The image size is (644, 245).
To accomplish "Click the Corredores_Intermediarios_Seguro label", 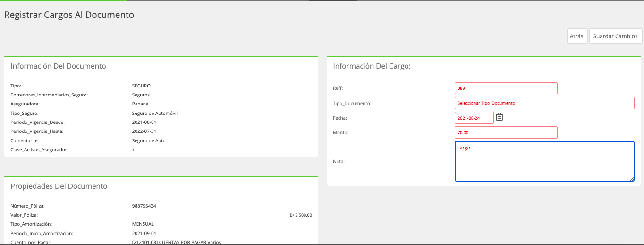I will [49, 95].
